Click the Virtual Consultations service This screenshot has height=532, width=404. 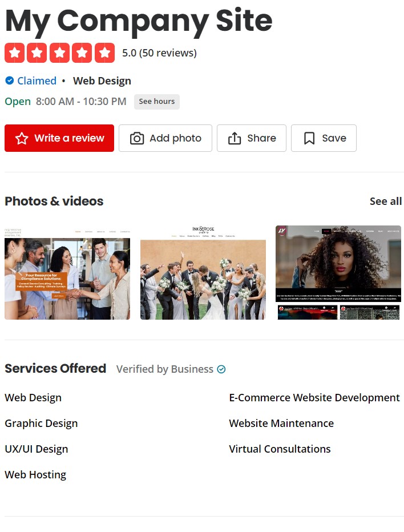tap(280, 449)
